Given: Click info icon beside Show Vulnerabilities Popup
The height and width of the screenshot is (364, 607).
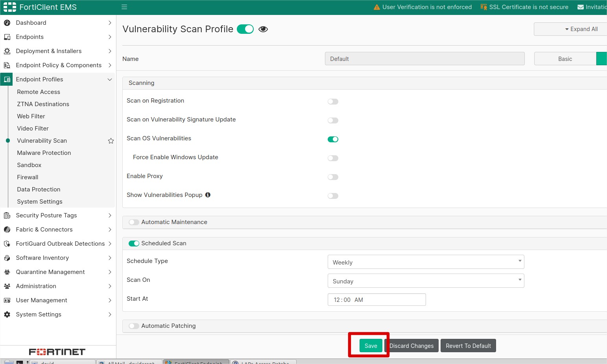Looking at the screenshot, I should (x=208, y=195).
